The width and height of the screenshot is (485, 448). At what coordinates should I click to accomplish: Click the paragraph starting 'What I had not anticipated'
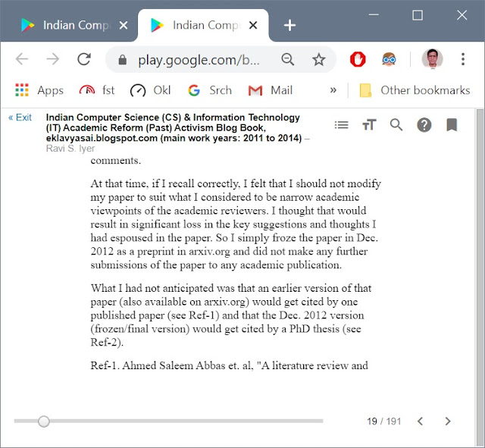(231, 315)
